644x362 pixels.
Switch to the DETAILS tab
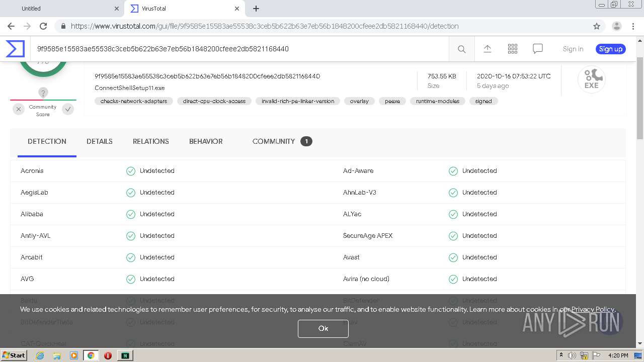[x=100, y=141]
